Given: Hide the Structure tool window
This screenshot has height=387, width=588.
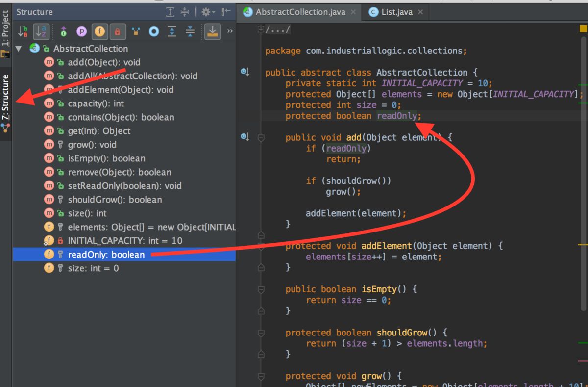Looking at the screenshot, I should [x=226, y=12].
